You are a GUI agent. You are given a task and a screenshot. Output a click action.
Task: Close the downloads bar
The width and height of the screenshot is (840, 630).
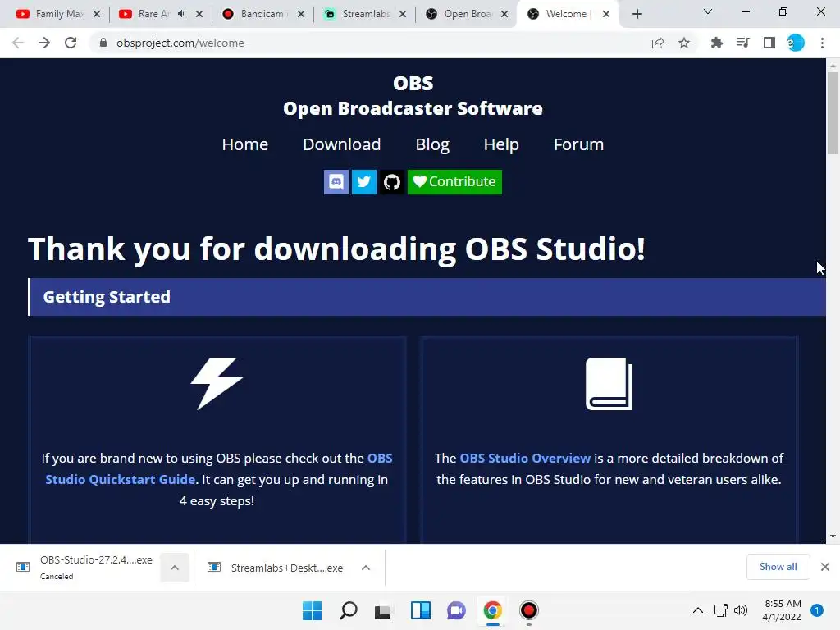825,567
